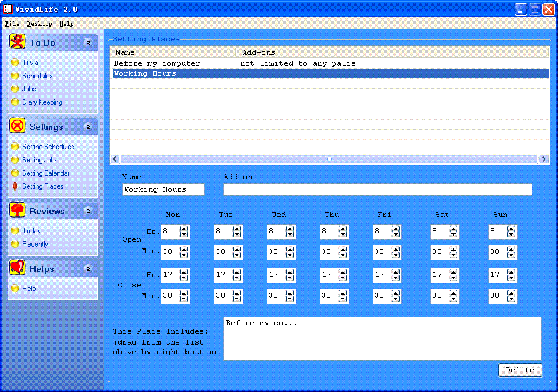Image resolution: width=558 pixels, height=392 pixels.
Task: Open the Help link in Helps panel
Action: (x=29, y=289)
